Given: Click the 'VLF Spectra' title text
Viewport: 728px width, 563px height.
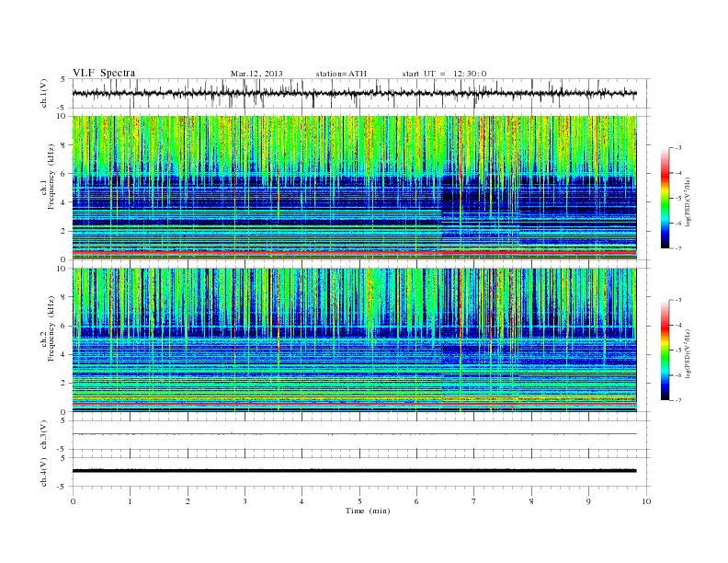Looking at the screenshot, I should [104, 73].
